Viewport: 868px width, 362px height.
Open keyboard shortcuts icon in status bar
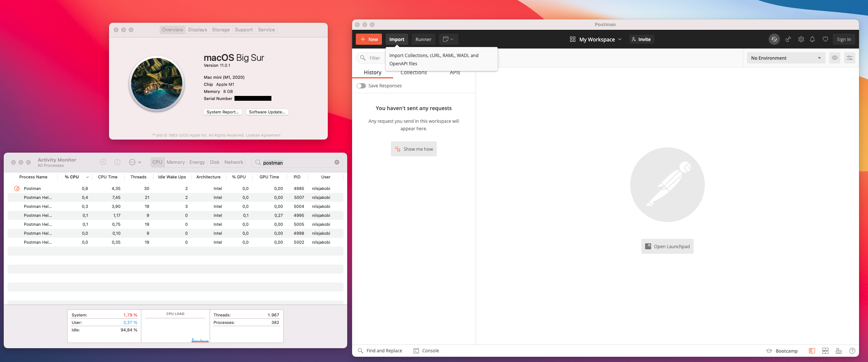point(839,351)
